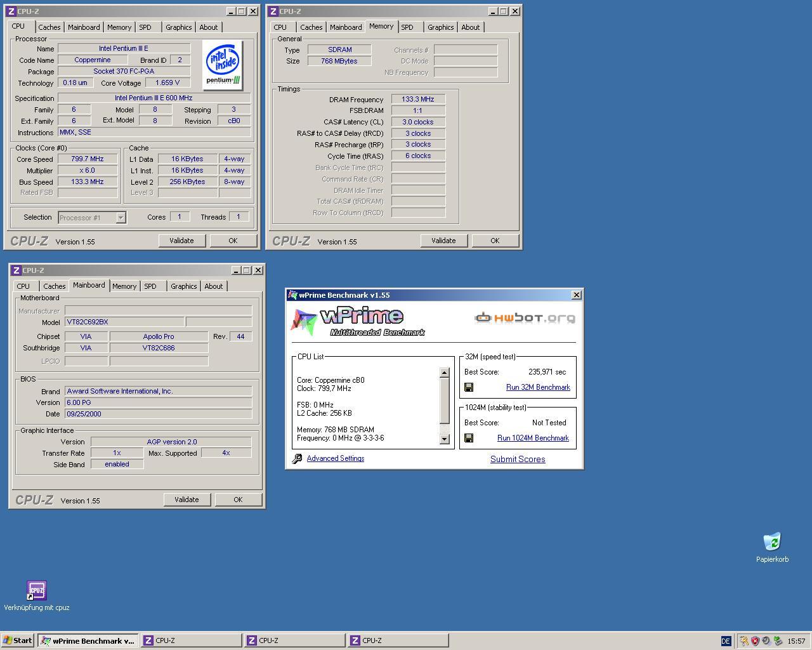Click the Core Voltage 1.659 V field

167,83
